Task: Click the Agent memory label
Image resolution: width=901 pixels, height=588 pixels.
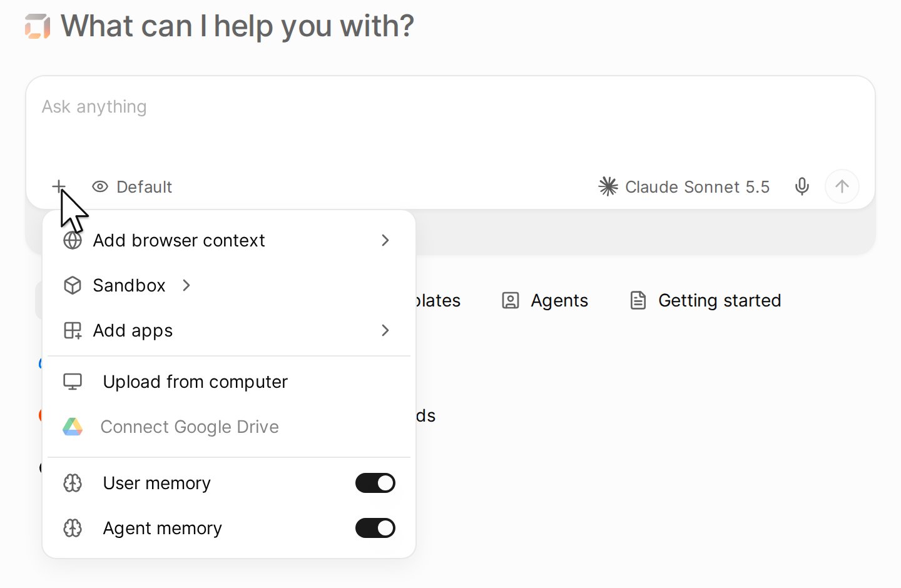Action: tap(163, 528)
